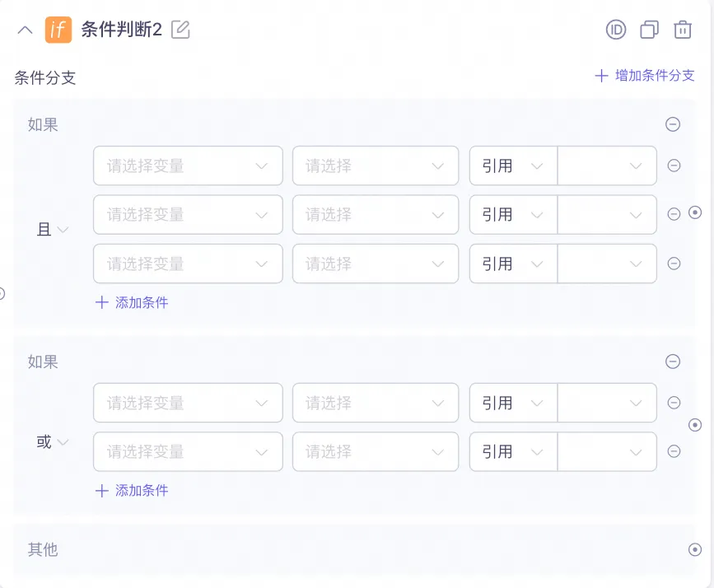The width and height of the screenshot is (714, 588).
Task: Click 添加条件 under the 或 branch
Action: 132,491
